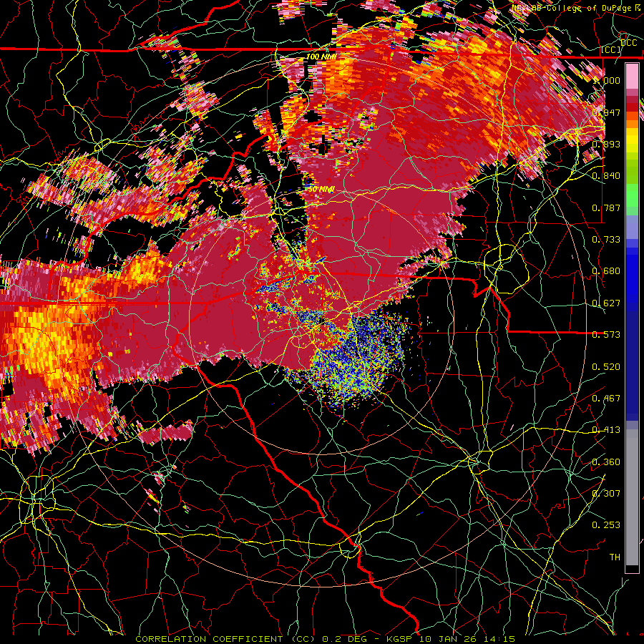Click the 0.2 DEG elevation text

(x=343, y=639)
